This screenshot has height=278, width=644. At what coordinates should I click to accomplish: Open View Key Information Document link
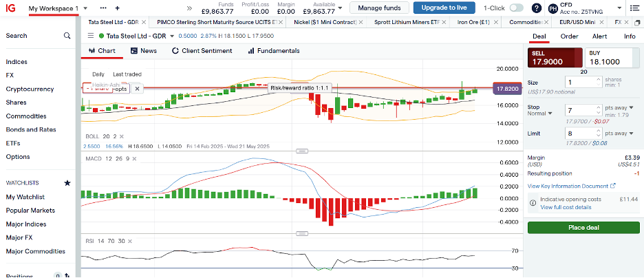568,186
